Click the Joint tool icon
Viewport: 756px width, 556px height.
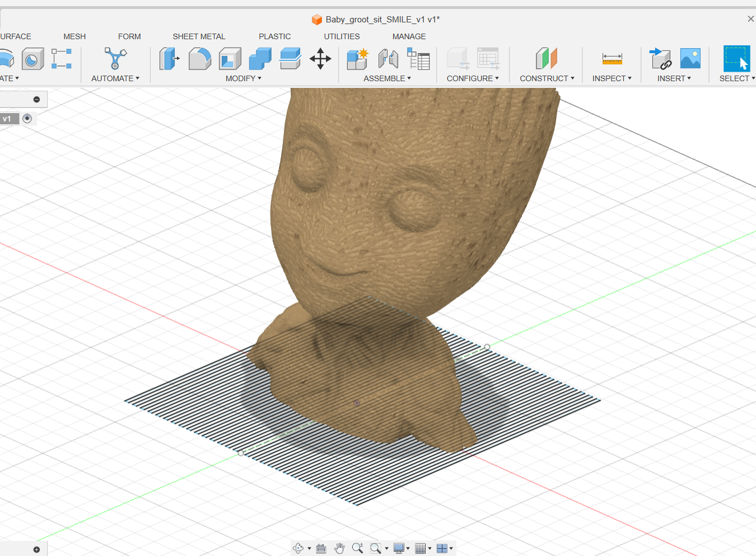tap(388, 59)
